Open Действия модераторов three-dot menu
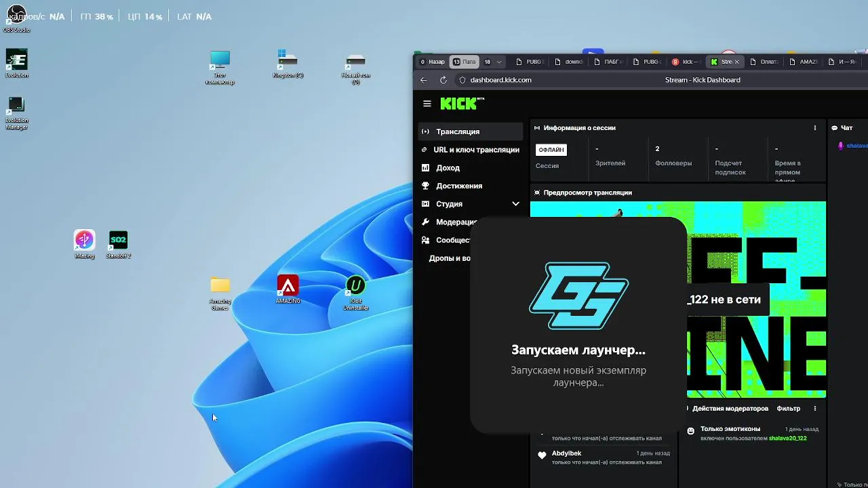The width and height of the screenshot is (868, 488). (815, 409)
